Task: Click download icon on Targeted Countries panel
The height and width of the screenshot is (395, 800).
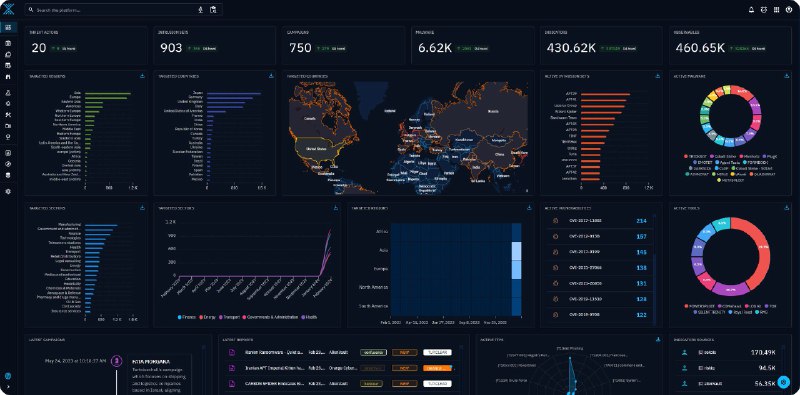Action: 271,76
